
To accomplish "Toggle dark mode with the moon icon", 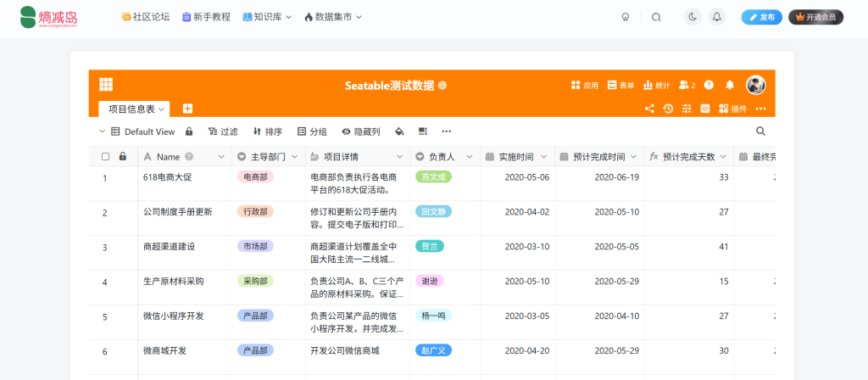I will 693,17.
